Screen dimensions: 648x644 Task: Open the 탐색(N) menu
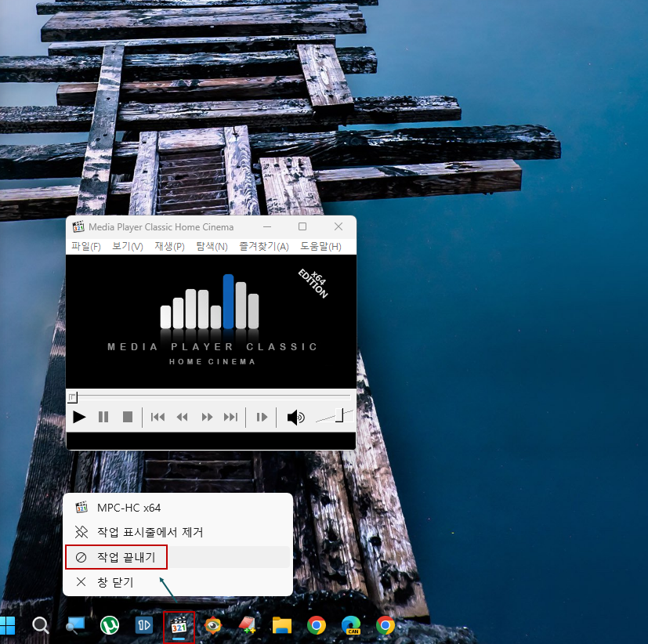212,247
